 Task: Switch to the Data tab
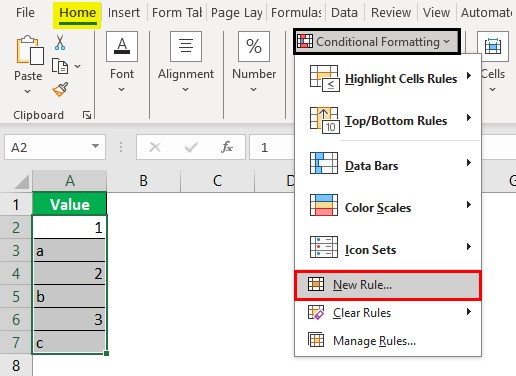click(344, 13)
